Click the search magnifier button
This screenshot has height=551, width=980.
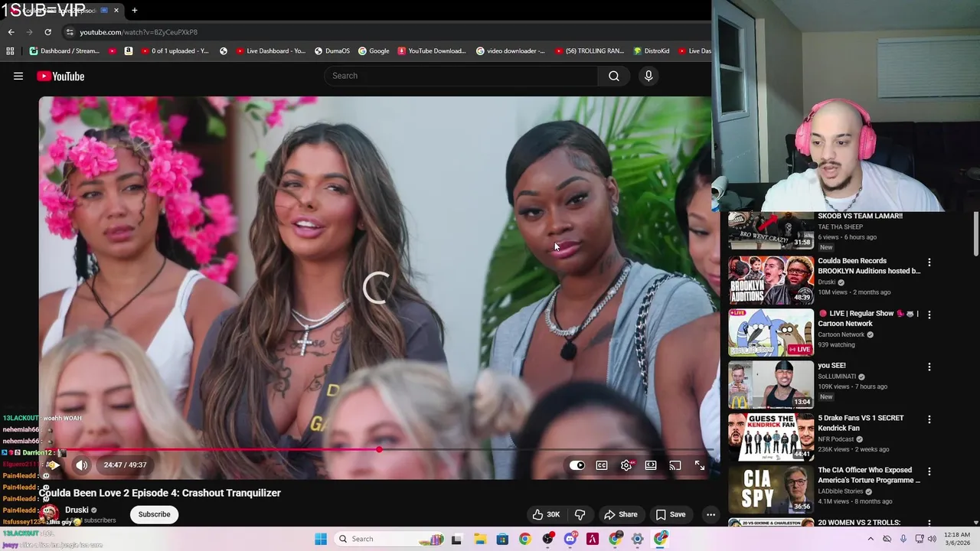613,76
